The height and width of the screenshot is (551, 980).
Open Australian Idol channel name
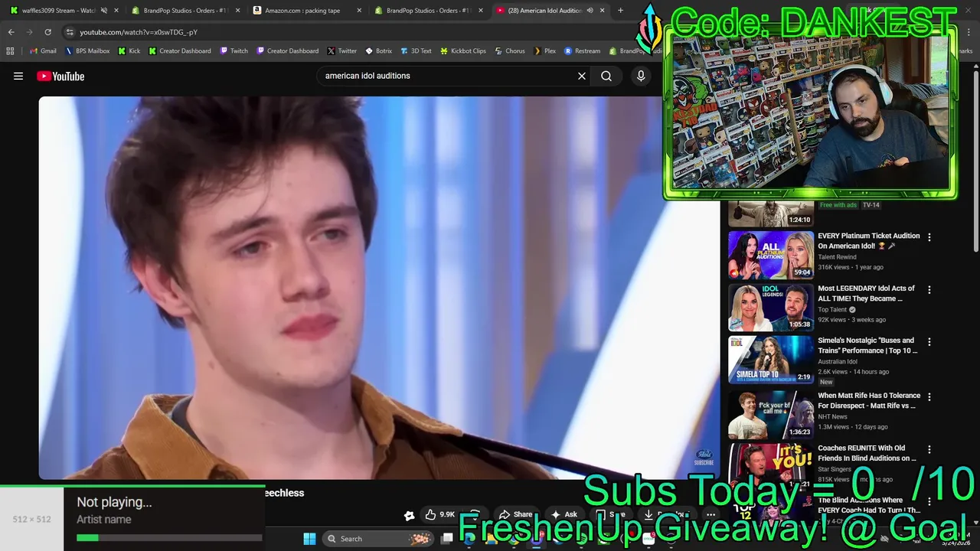click(838, 362)
